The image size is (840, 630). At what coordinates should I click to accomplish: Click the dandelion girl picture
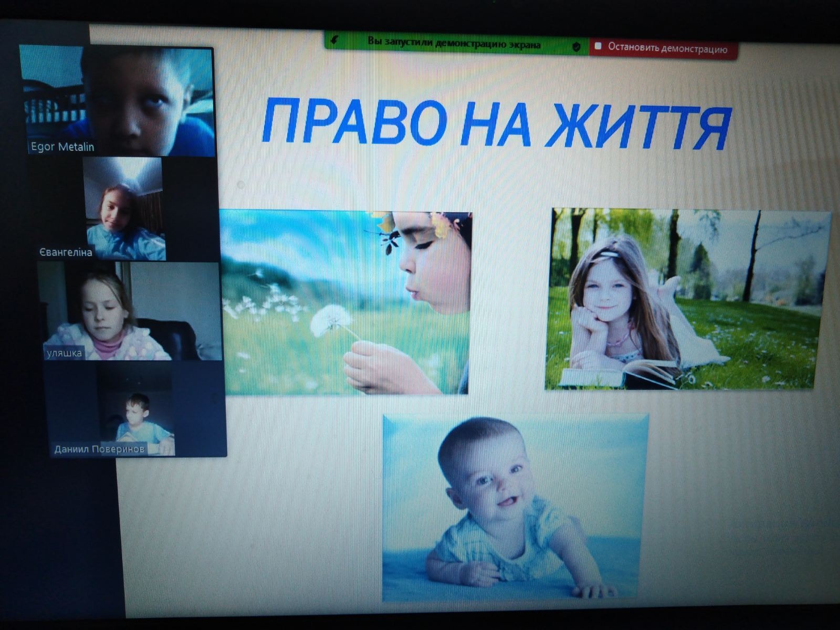coord(346,302)
